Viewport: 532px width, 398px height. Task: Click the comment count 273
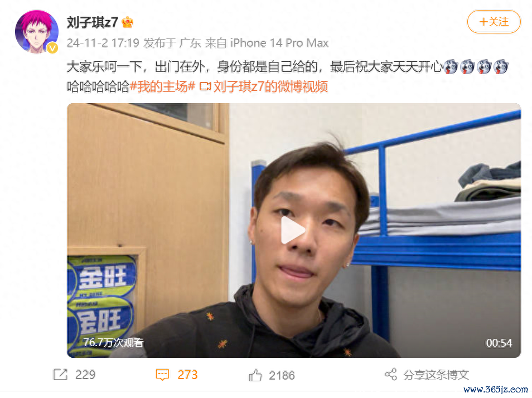187,375
